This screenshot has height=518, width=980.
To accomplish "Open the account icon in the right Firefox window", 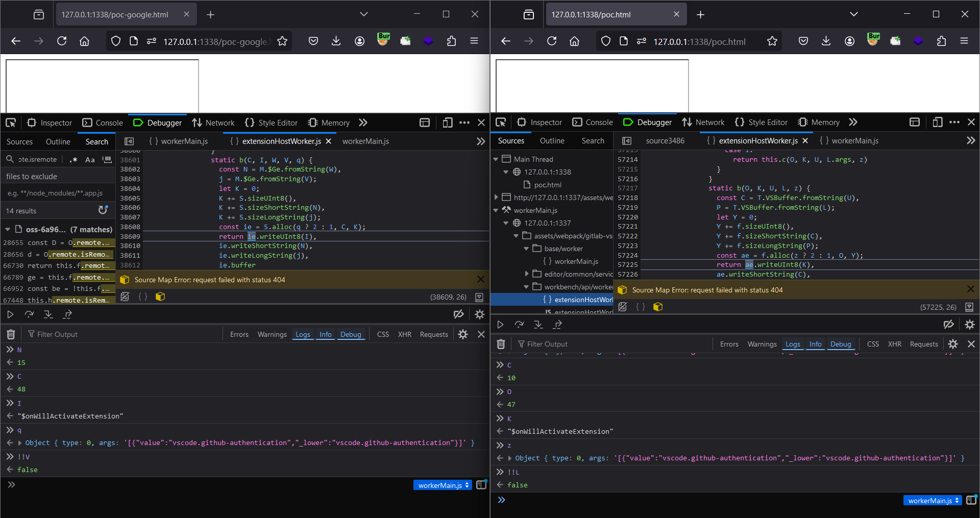I will [849, 41].
